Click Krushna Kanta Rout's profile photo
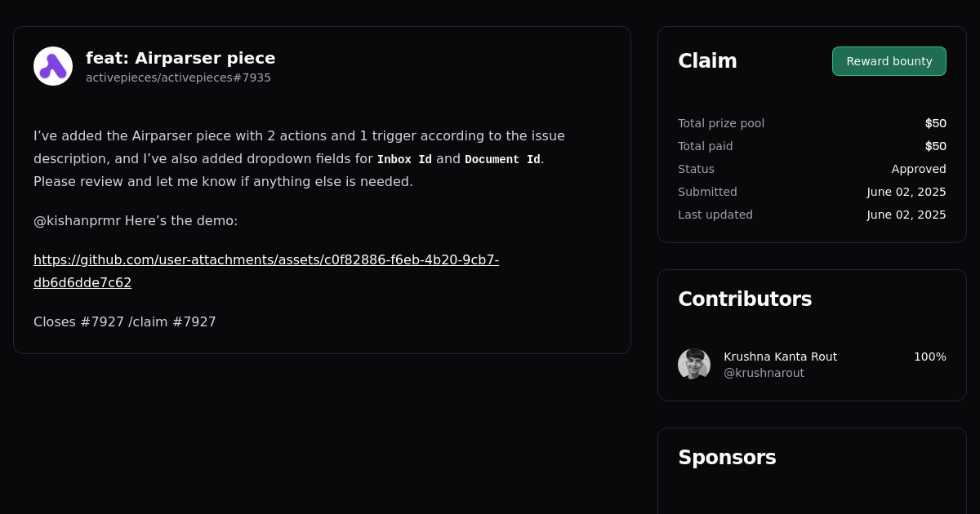Screen dimensions: 980x514 tap(694, 365)
